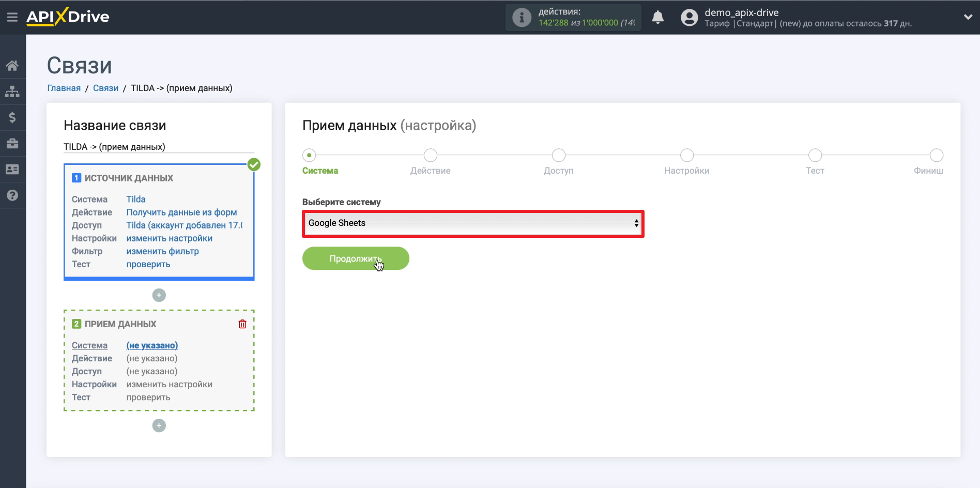Select the 'Система' step radio circle
The image size is (980, 488).
coord(309,155)
